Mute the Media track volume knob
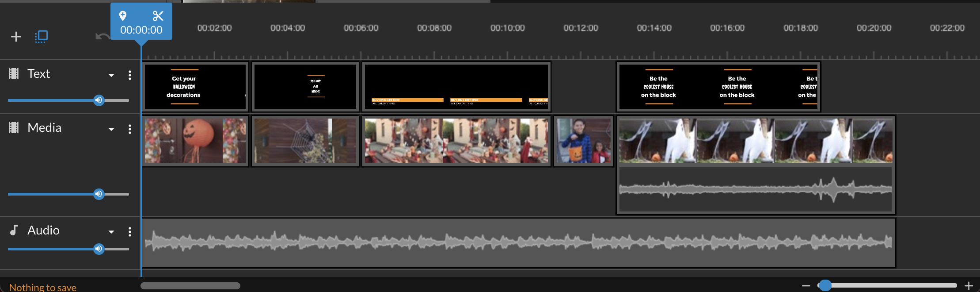 coord(99,194)
